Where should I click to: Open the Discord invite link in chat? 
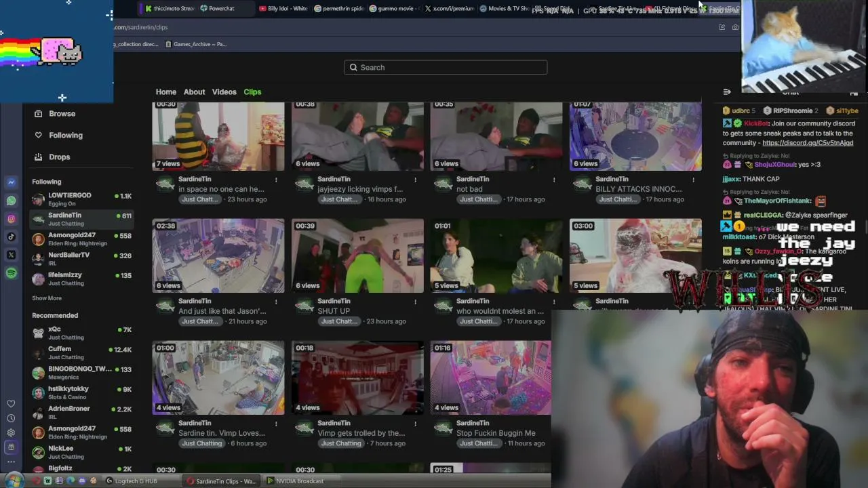click(808, 143)
